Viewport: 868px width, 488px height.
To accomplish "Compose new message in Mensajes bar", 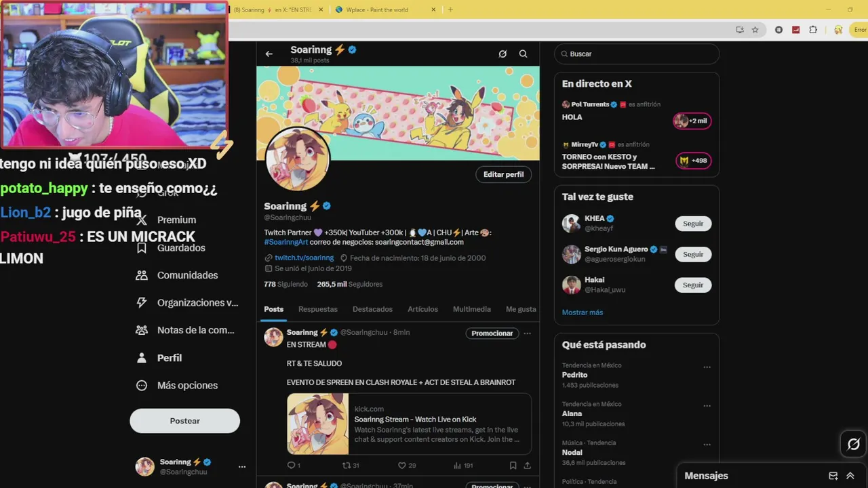I will pyautogui.click(x=833, y=476).
